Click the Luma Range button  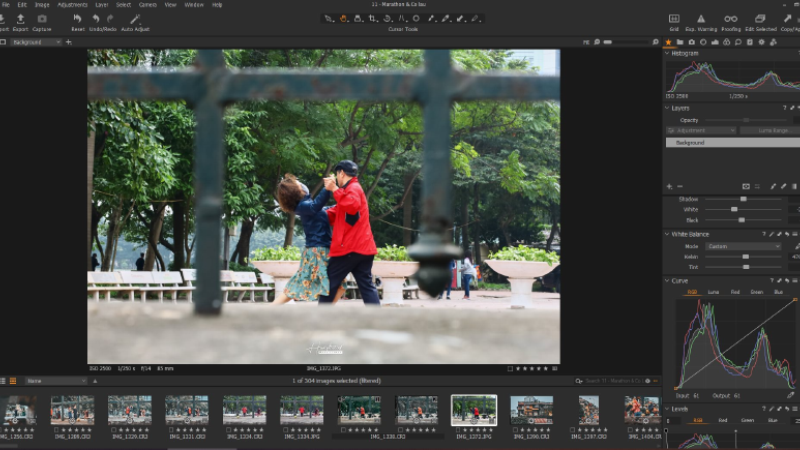(772, 131)
